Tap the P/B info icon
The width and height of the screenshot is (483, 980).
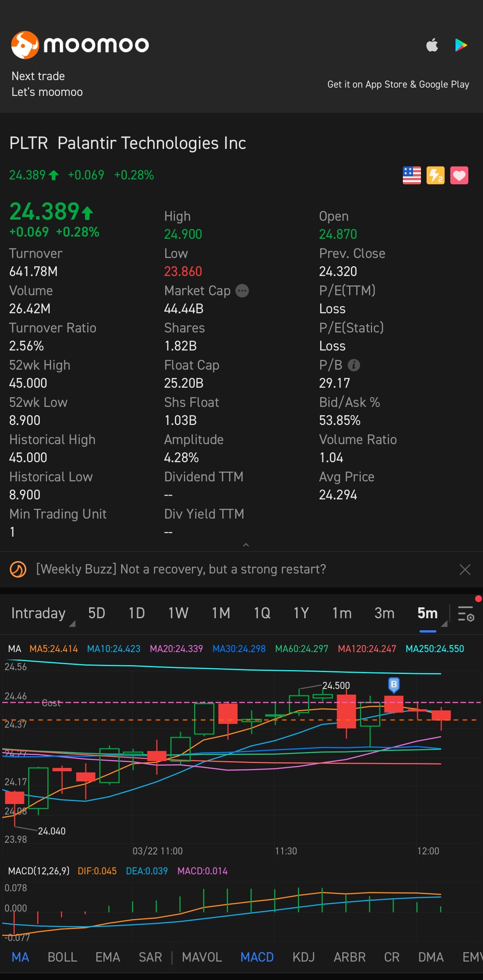[354, 365]
